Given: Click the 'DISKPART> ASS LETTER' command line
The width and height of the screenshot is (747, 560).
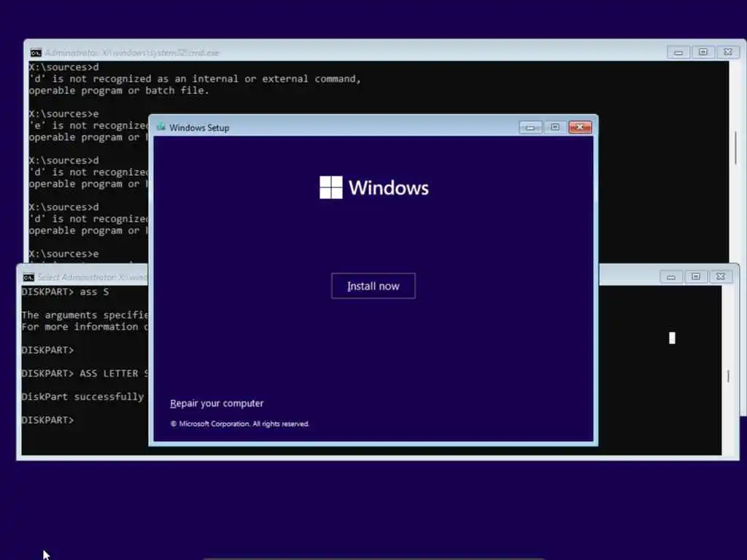Looking at the screenshot, I should 85,373.
